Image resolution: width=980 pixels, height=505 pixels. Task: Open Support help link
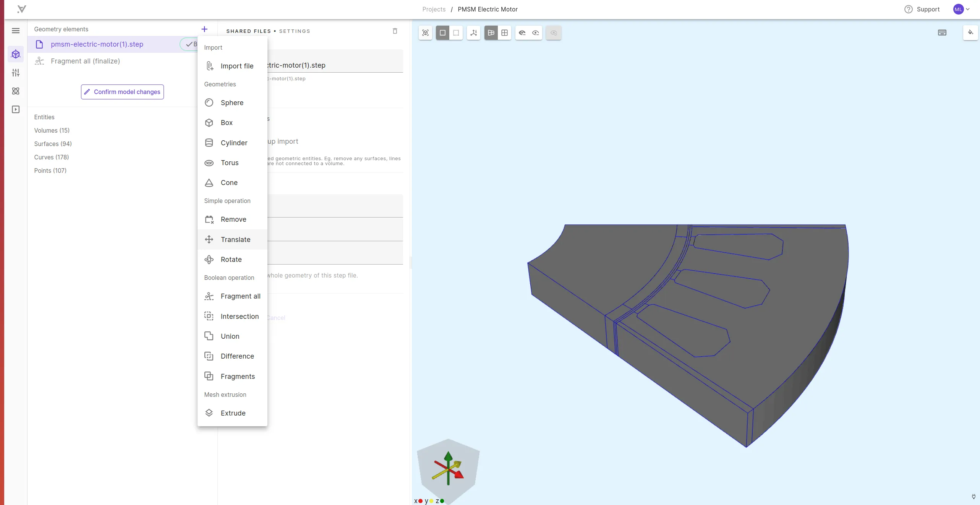(x=922, y=9)
